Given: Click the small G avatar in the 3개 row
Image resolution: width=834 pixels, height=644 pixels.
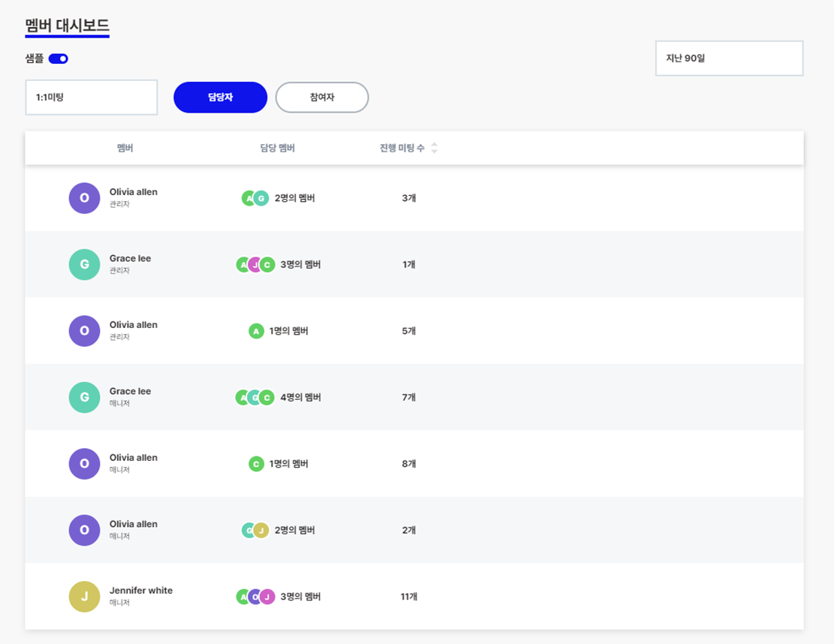Looking at the screenshot, I should tap(261, 198).
